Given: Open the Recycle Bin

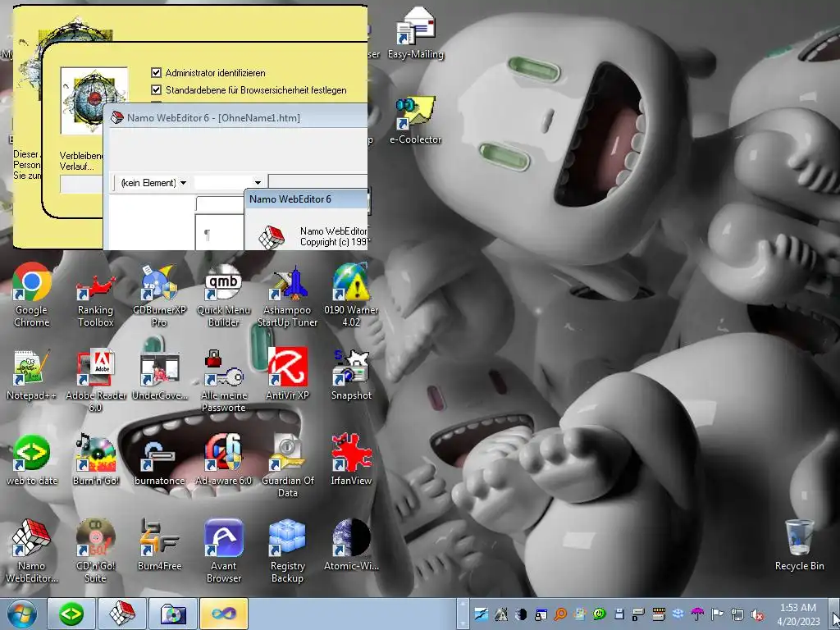Looking at the screenshot, I should [x=799, y=545].
